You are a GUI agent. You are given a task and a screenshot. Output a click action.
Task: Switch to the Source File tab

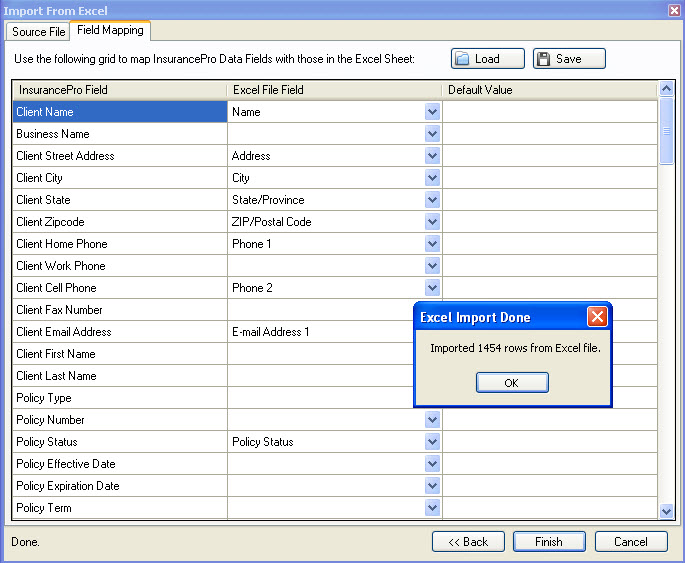point(38,31)
